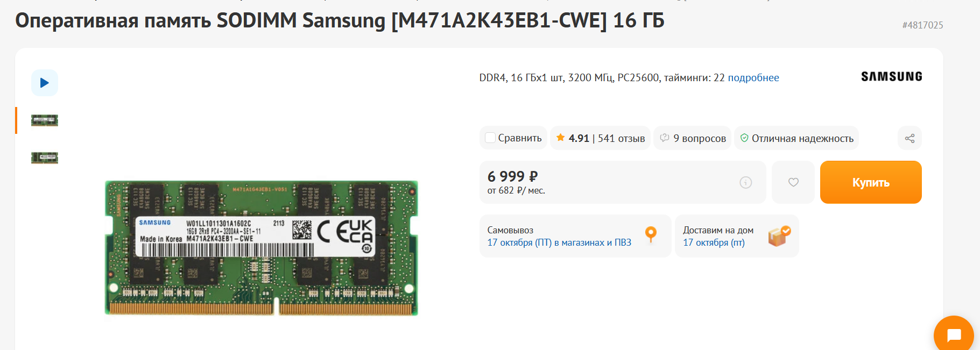
Task: Tick the Сравнить checkbox
Action: click(x=490, y=138)
